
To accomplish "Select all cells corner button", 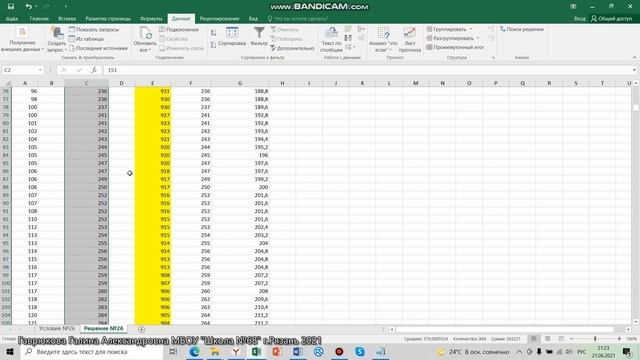I will pos(6,83).
